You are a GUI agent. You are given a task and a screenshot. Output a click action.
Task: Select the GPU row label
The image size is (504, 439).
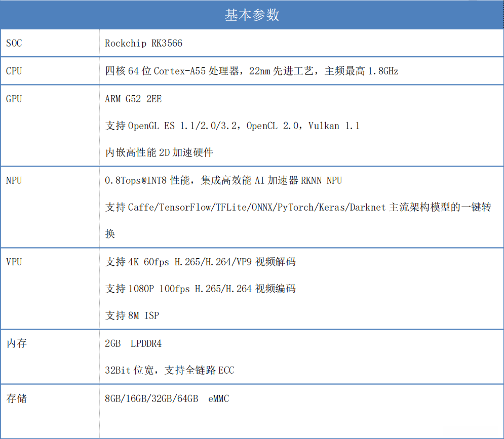(x=14, y=99)
